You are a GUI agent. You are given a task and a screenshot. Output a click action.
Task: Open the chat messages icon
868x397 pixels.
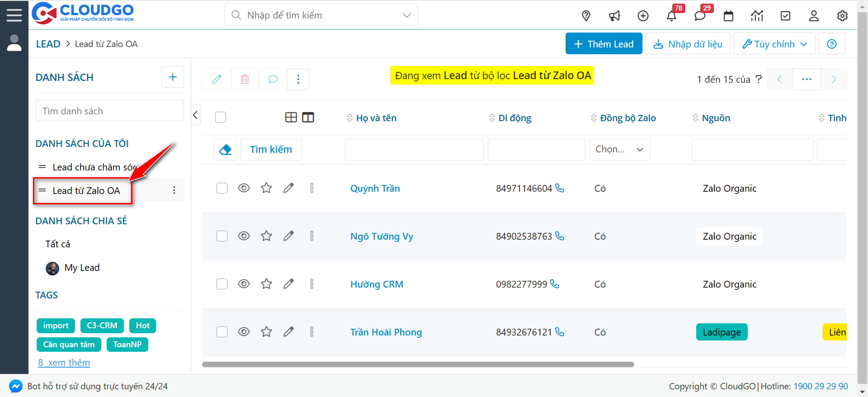coord(700,16)
